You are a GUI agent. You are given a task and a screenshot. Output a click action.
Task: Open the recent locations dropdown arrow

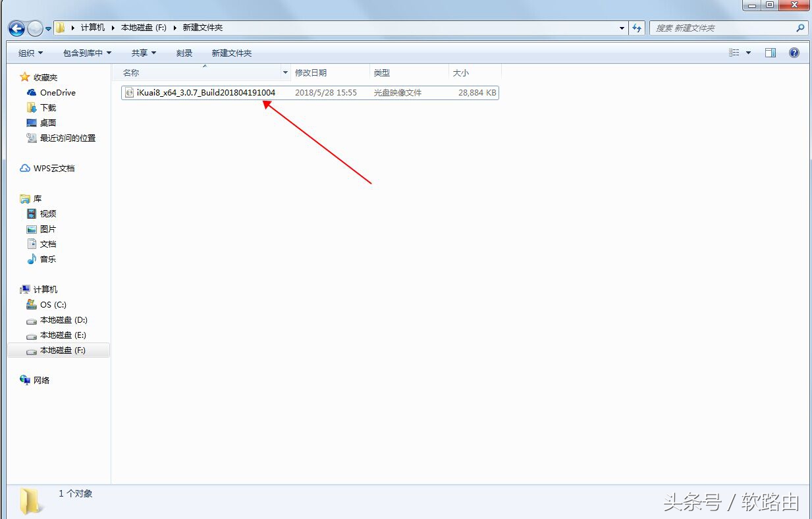click(48, 29)
